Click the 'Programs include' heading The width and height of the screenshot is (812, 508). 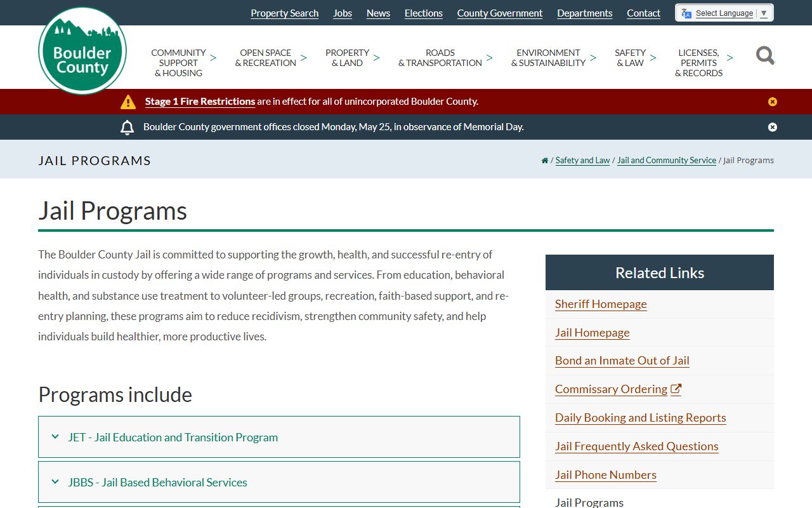(x=115, y=394)
